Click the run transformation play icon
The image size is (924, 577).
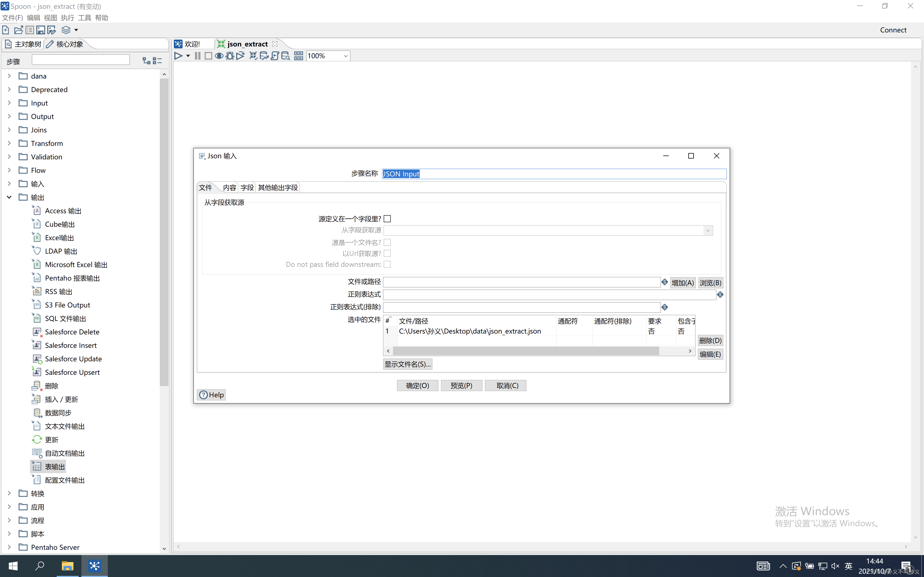[x=178, y=56]
